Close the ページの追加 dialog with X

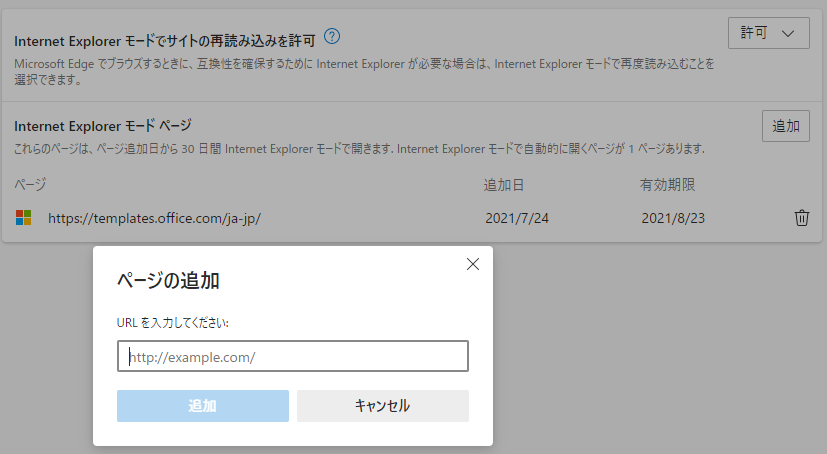[x=473, y=264]
